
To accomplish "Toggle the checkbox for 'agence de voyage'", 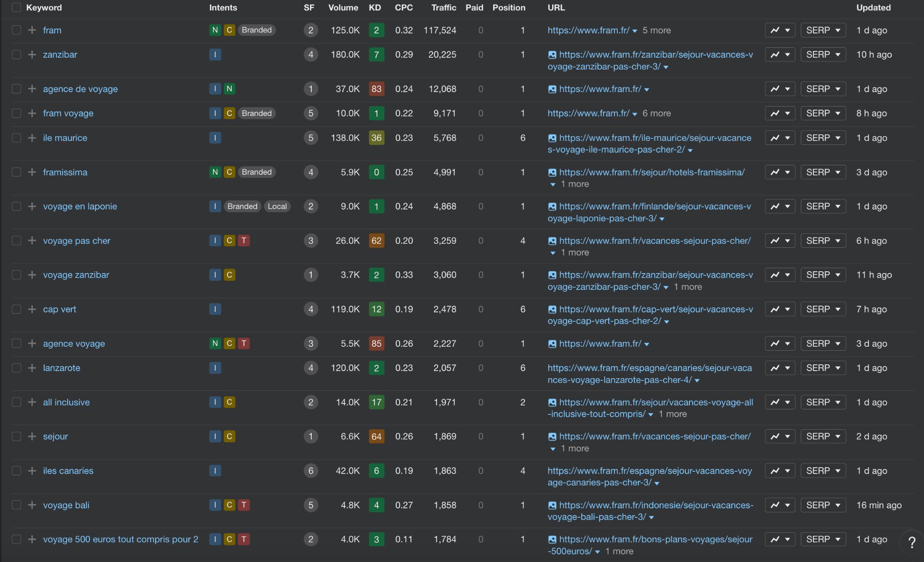I will click(17, 88).
